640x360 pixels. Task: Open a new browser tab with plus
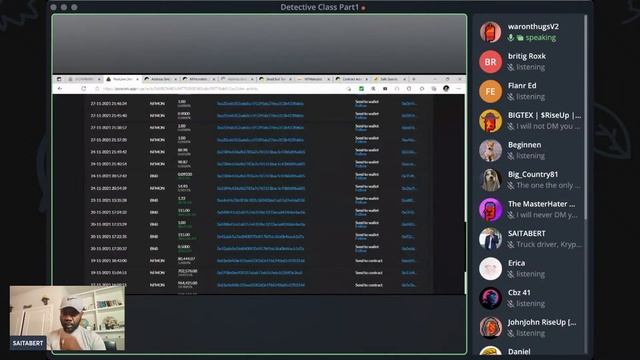point(413,79)
